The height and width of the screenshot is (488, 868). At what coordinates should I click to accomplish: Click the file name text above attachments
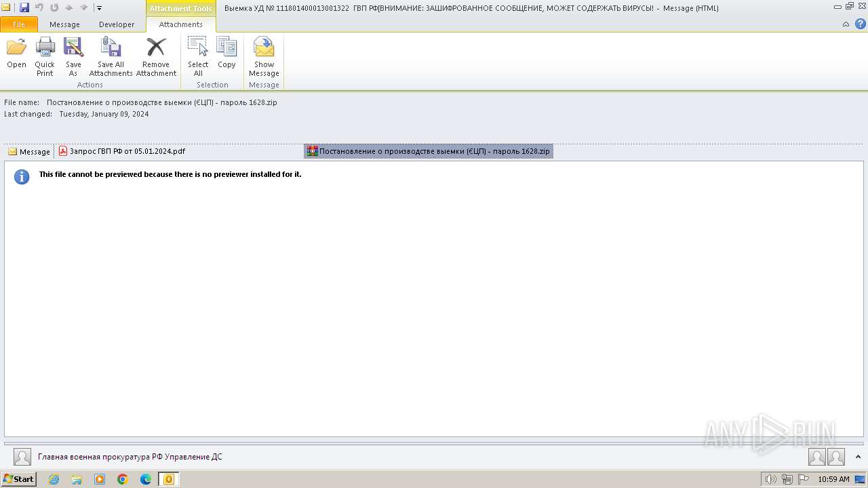pos(161,102)
